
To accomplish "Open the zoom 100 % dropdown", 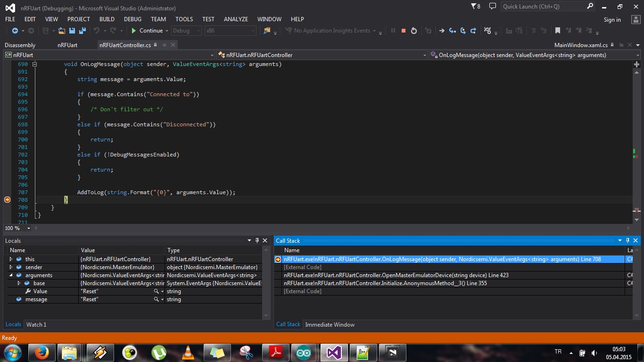I will pyautogui.click(x=28, y=228).
